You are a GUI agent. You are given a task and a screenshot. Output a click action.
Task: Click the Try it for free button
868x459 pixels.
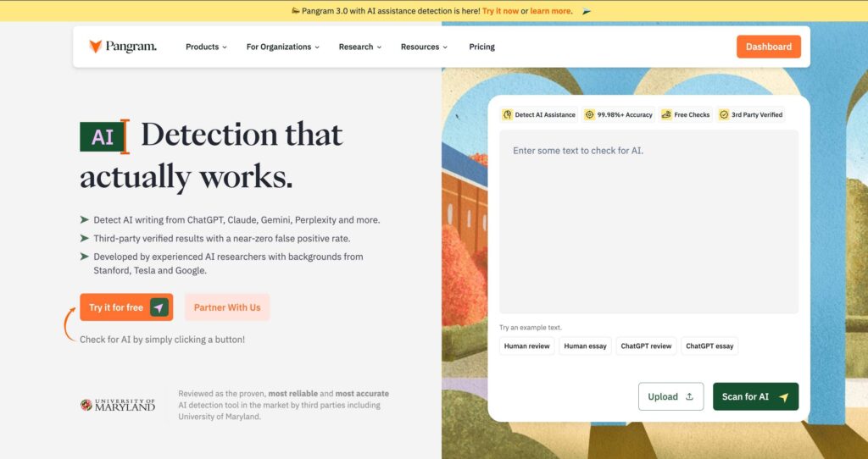tap(126, 307)
